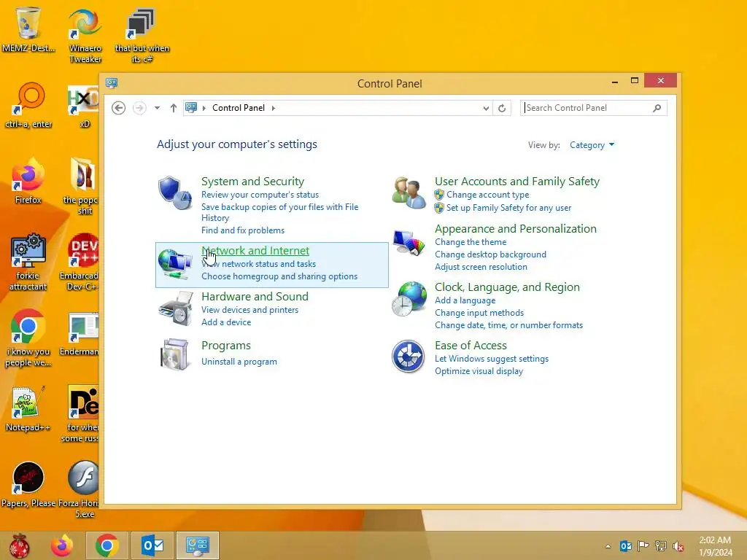Open Hardware and Sound printer icon
This screenshot has height=560, width=747.
175,308
